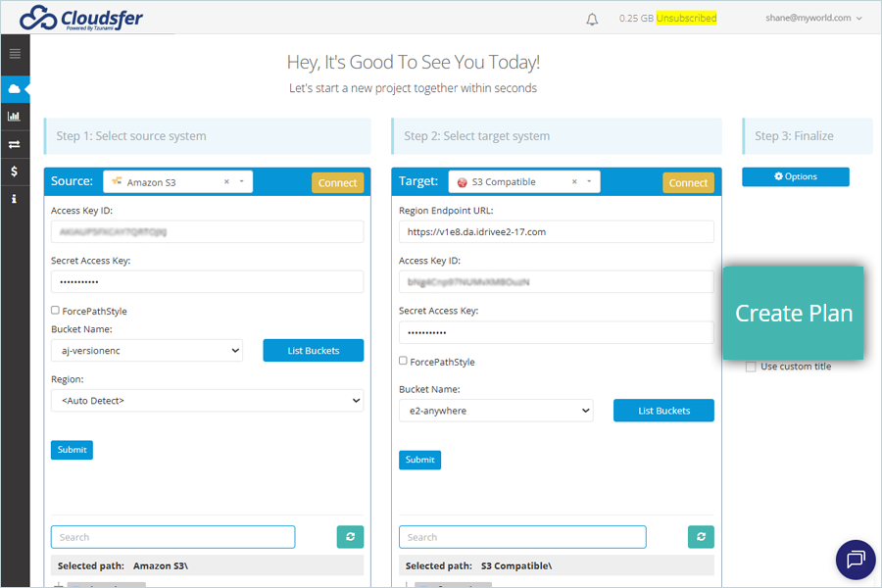
Task: Focus the Region Endpoint URL field
Action: point(557,232)
